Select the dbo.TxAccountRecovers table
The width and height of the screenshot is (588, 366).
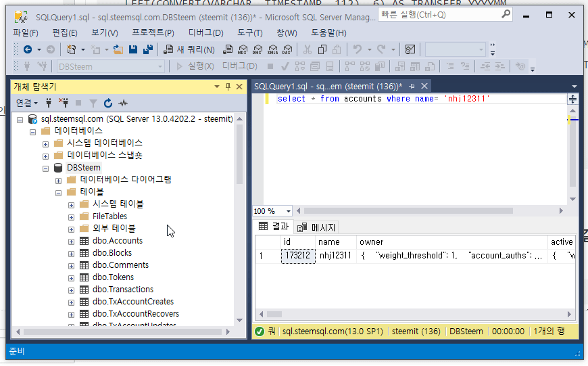136,314
